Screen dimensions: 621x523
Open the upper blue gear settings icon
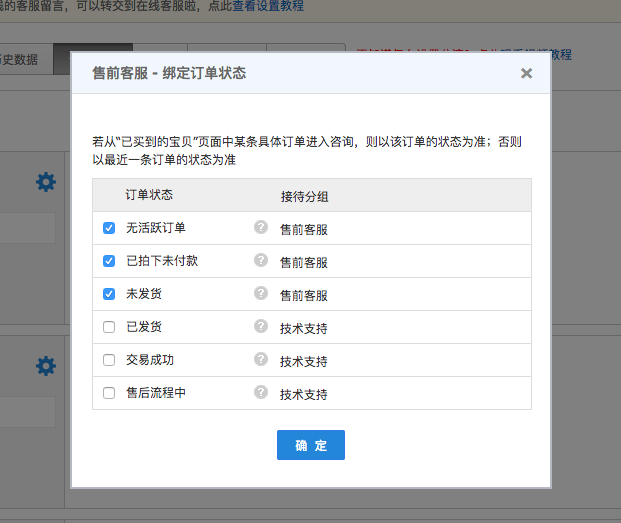(x=46, y=182)
